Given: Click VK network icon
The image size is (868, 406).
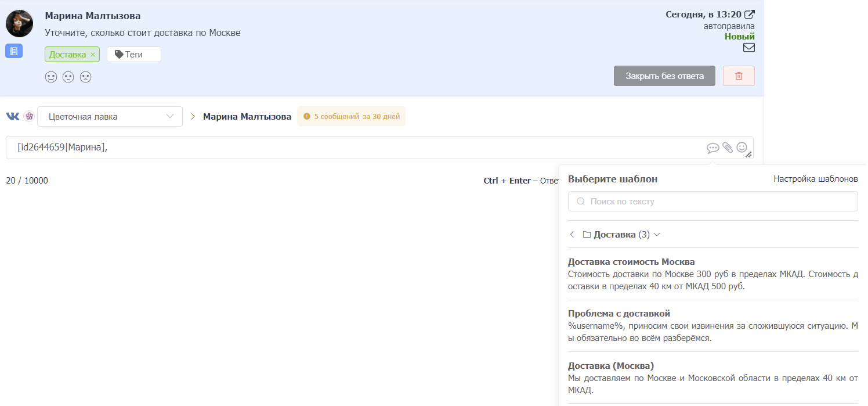Looking at the screenshot, I should pyautogui.click(x=13, y=116).
